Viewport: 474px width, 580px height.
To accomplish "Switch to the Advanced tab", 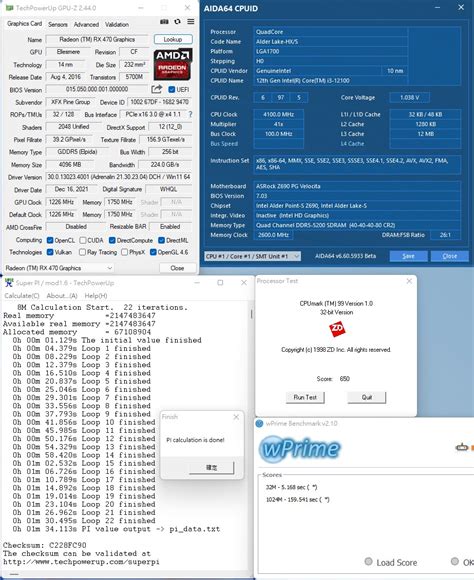I will [x=86, y=24].
